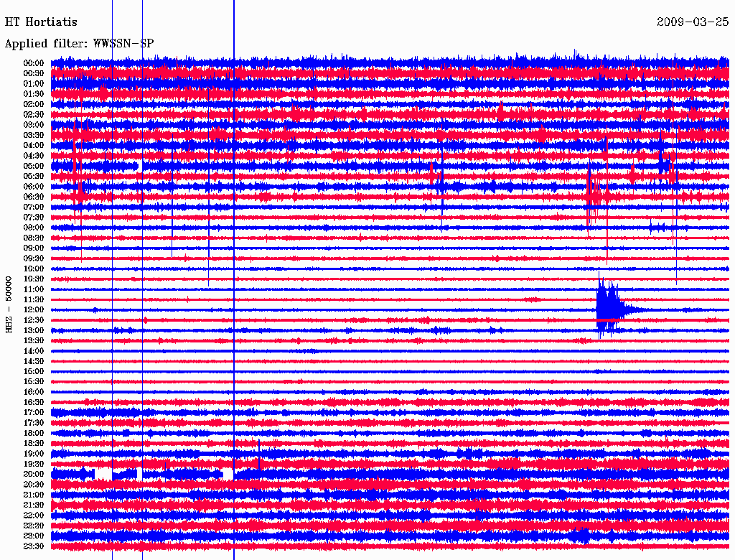Click the 'Applied filter: WWSSN-SP' text
This screenshot has height=560, width=735.
pyautogui.click(x=79, y=44)
